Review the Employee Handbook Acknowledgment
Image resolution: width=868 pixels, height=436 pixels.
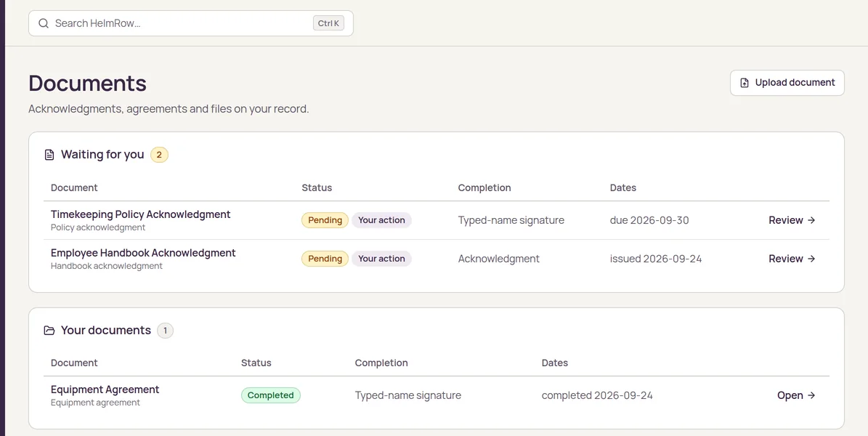coord(792,259)
